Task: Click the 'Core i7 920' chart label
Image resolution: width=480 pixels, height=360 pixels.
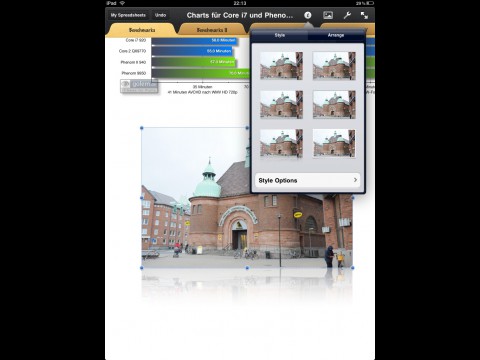Action: 136,40
